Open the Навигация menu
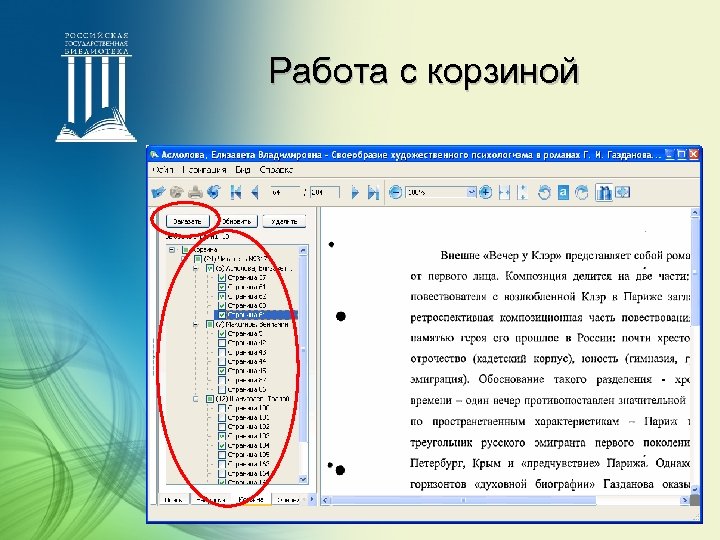The image size is (720, 540). tap(204, 170)
